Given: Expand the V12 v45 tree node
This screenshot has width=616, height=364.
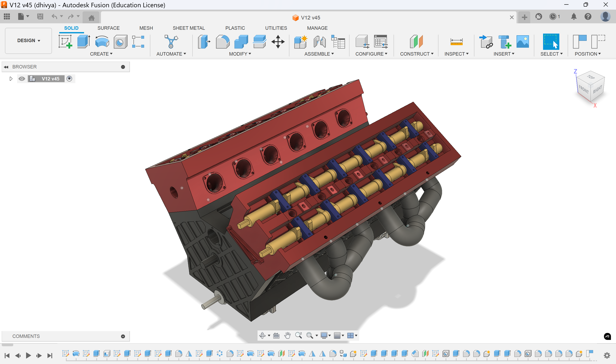Looking at the screenshot, I should click(11, 79).
